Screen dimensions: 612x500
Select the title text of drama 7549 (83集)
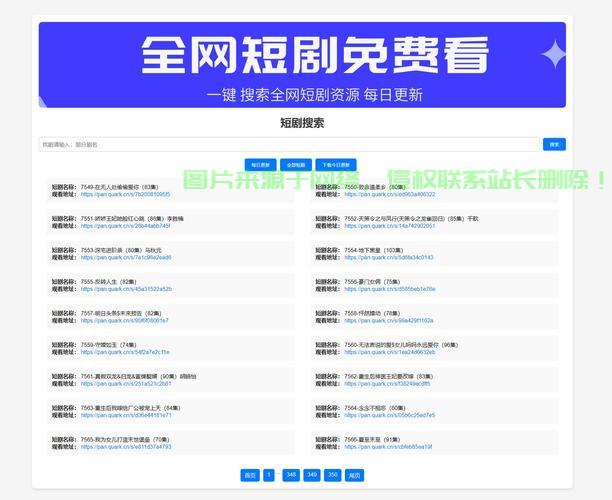pos(119,187)
